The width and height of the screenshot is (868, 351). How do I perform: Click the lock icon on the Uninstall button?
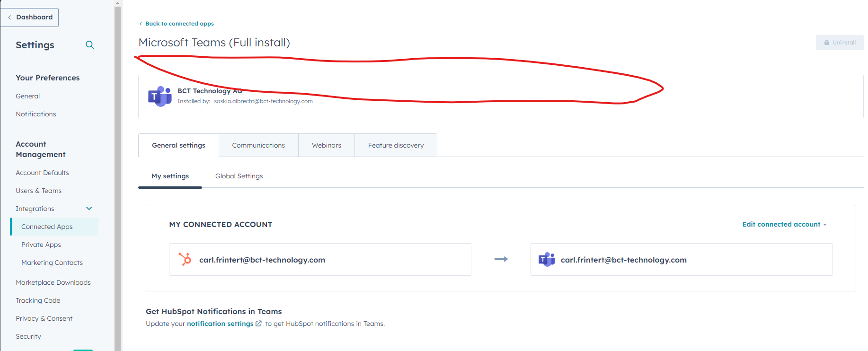[827, 43]
